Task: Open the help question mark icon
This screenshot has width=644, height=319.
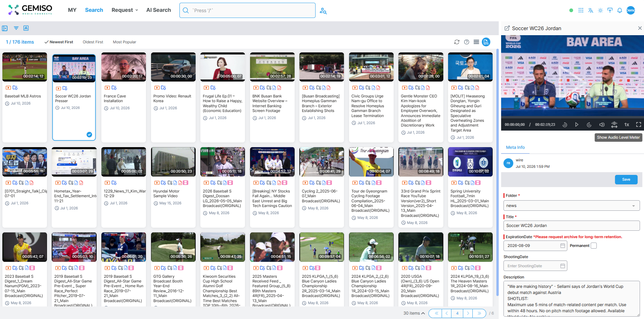Action: pos(467,42)
